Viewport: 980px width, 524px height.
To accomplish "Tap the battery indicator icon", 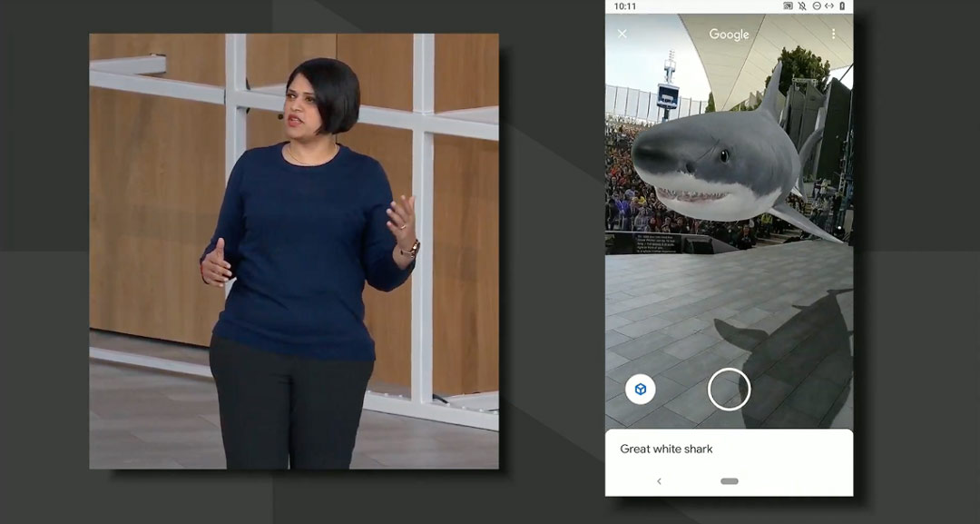I will pos(842,6).
